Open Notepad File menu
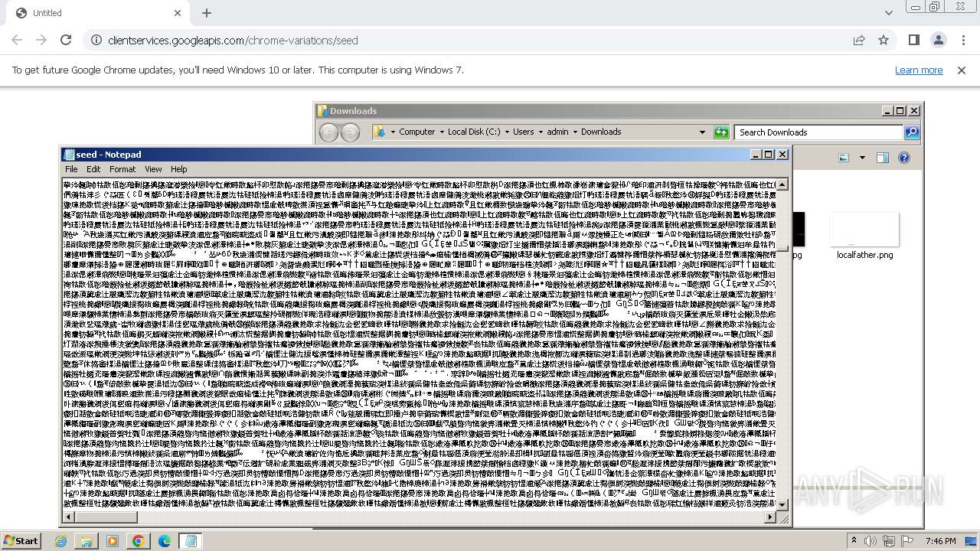This screenshot has height=551, width=980. click(71, 169)
